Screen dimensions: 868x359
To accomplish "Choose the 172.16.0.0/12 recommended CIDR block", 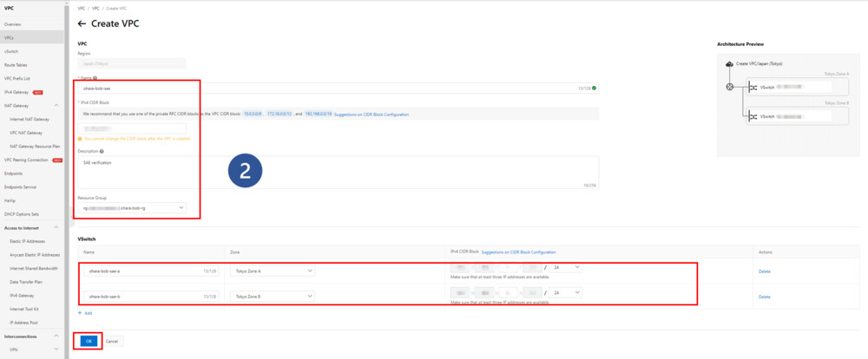I will click(279, 114).
